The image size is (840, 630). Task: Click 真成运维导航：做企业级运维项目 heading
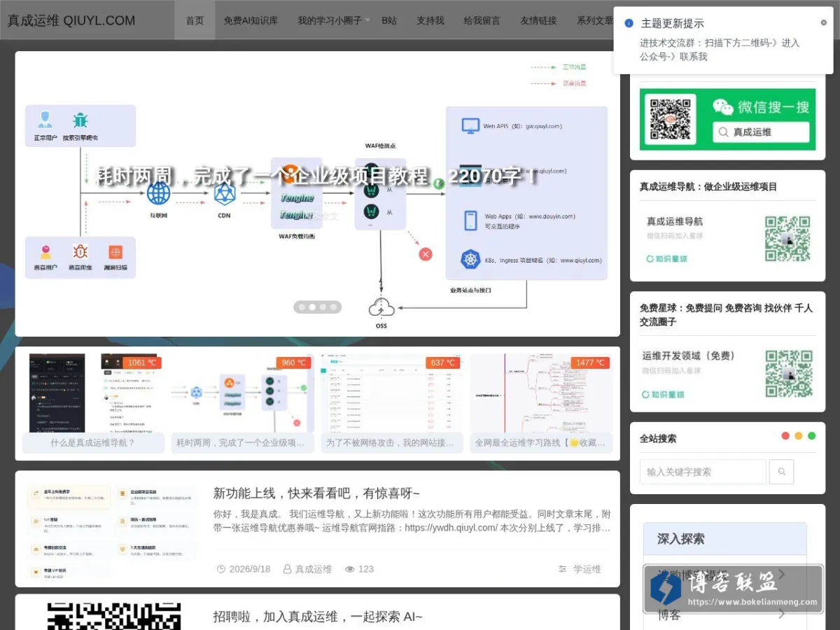[708, 187]
